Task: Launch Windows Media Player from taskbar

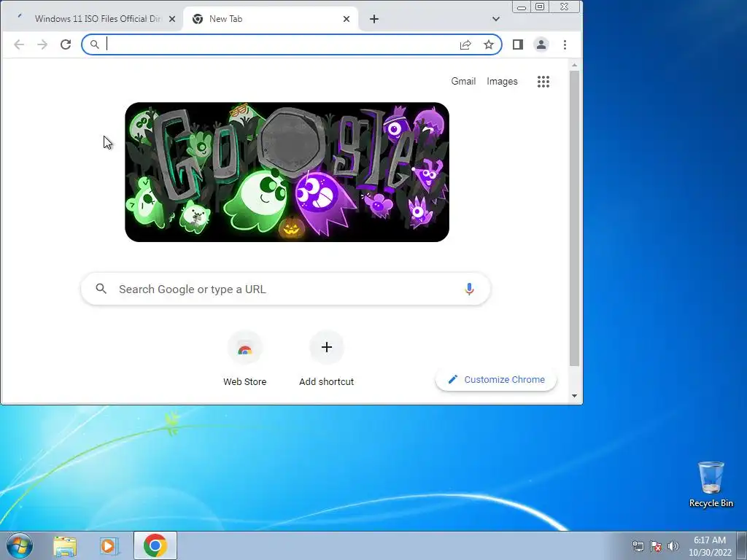Action: coord(109,545)
